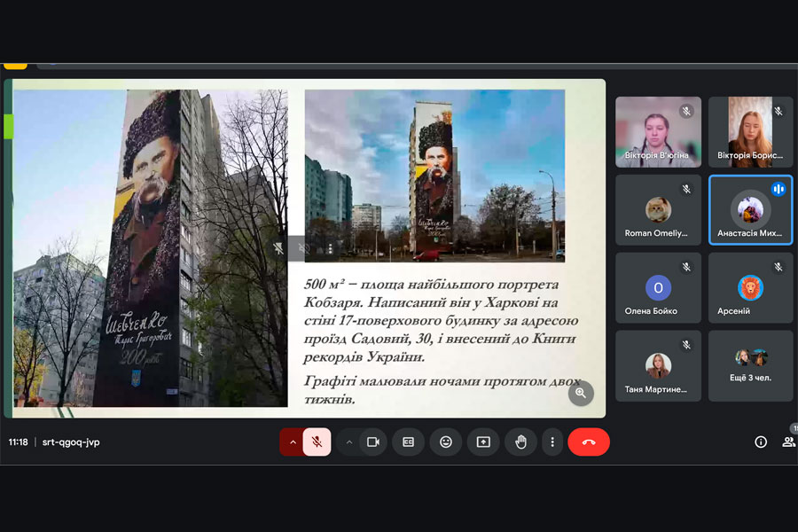Open video settings chevron beside camera

tap(349, 442)
